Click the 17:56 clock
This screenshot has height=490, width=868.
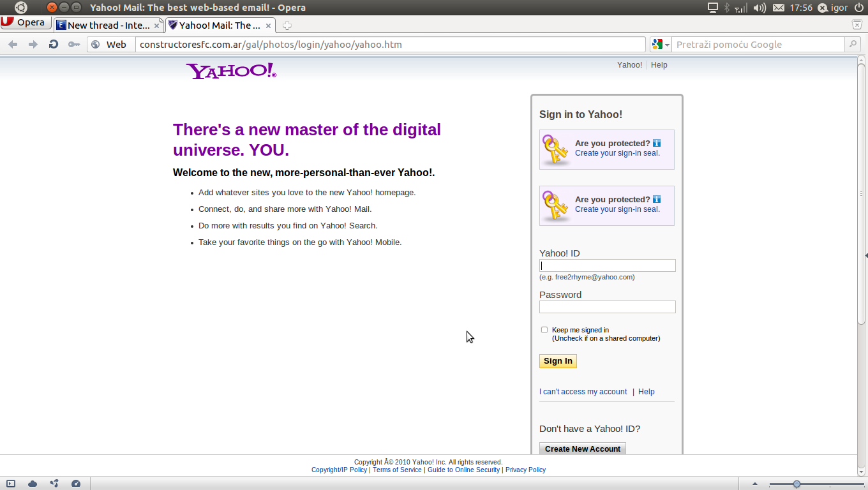point(801,8)
